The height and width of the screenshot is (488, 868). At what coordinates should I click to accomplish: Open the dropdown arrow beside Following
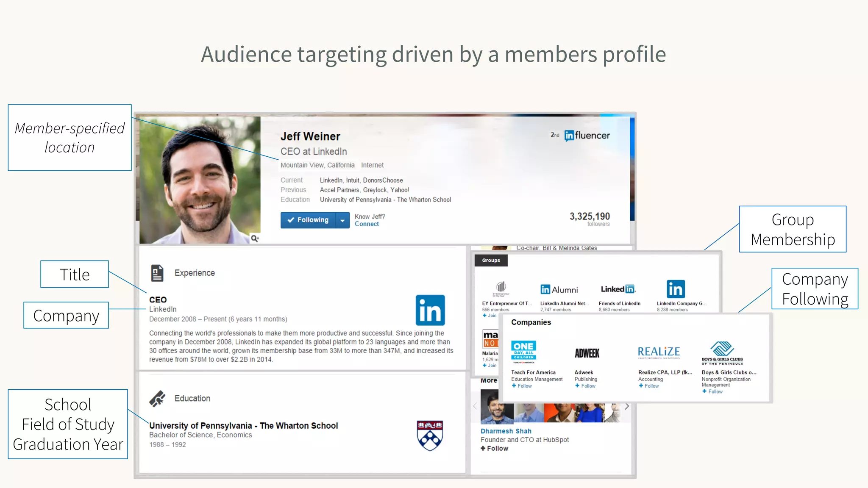pyautogui.click(x=342, y=220)
